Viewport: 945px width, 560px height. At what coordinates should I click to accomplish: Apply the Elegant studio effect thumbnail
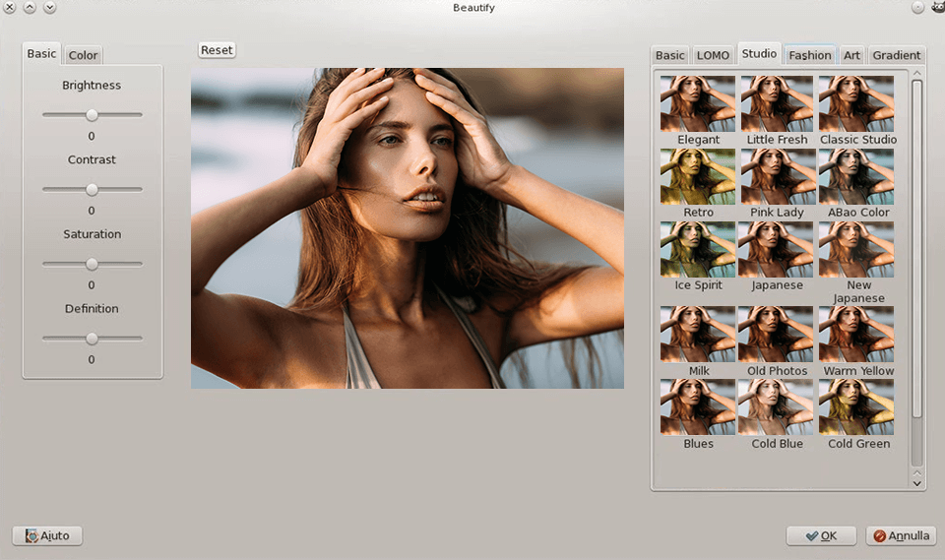point(697,103)
